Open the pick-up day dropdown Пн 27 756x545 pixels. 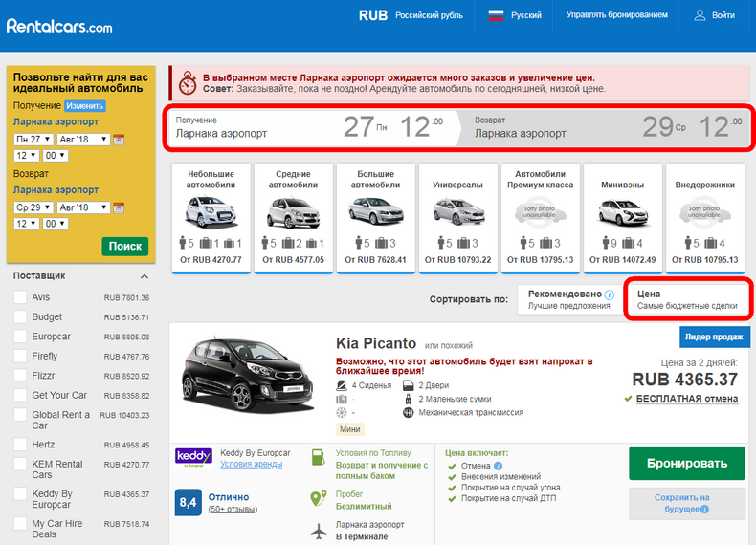coord(33,140)
